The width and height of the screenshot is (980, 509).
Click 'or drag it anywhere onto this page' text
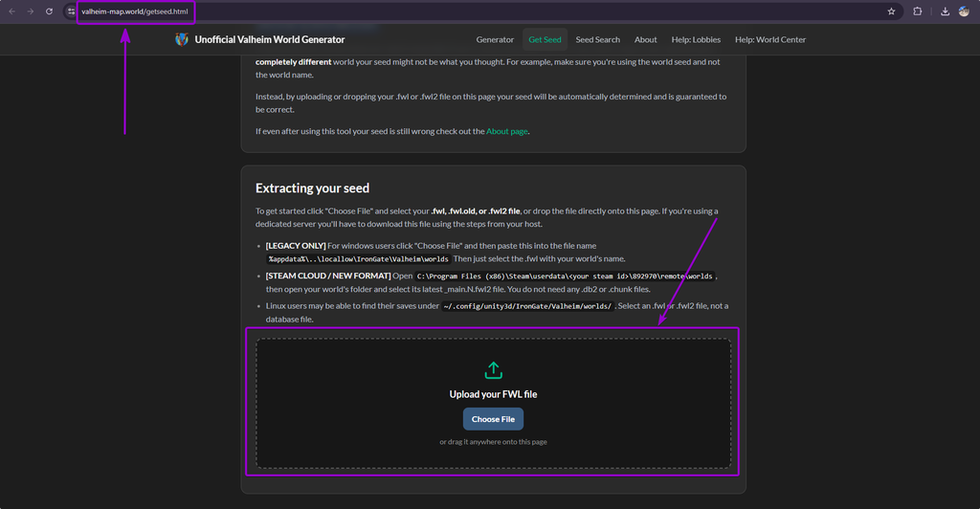(x=493, y=442)
